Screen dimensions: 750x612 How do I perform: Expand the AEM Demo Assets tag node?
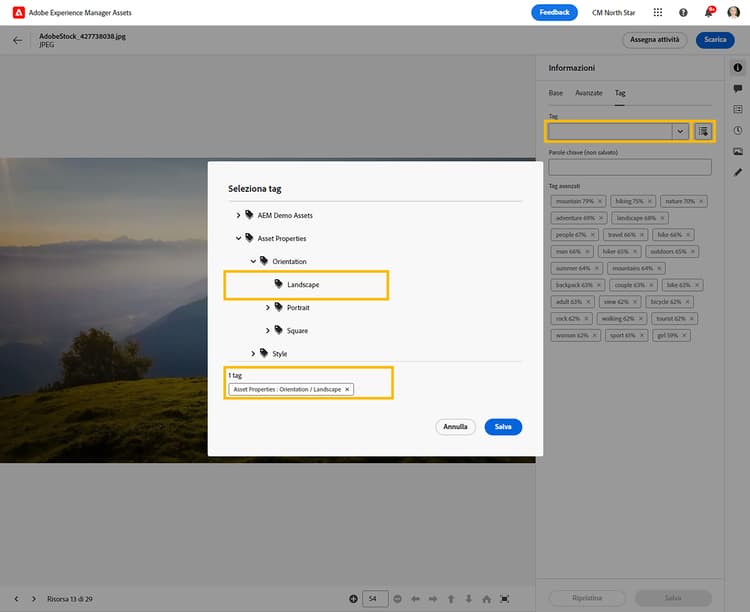238,215
